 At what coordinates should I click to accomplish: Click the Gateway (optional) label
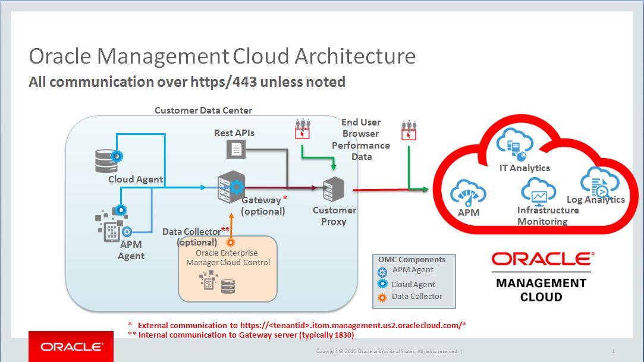(x=263, y=206)
